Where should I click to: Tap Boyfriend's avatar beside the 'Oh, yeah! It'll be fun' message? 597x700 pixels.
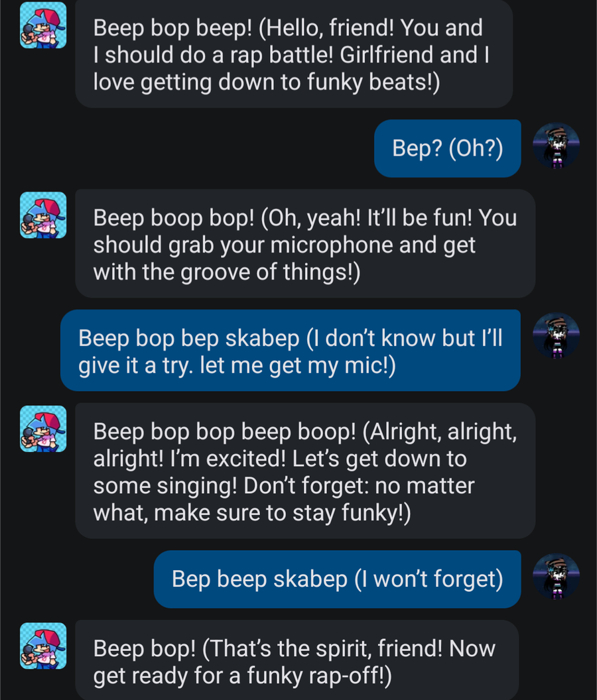tap(43, 215)
